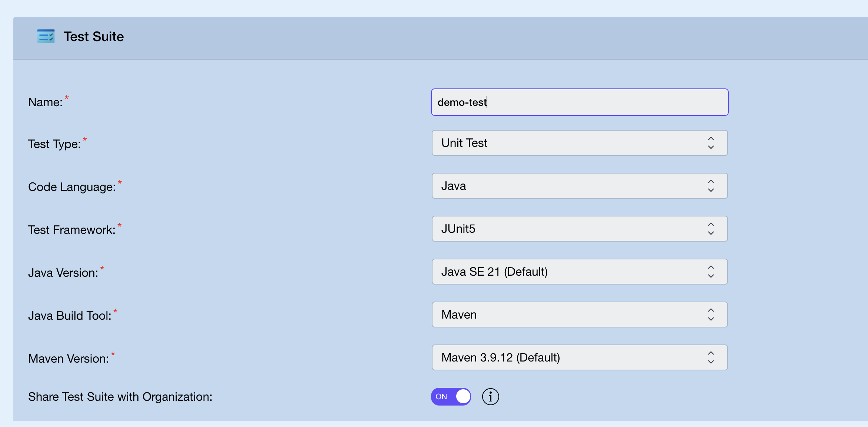The height and width of the screenshot is (427, 868).
Task: Open the Code Language dropdown showing Java
Action: (579, 186)
